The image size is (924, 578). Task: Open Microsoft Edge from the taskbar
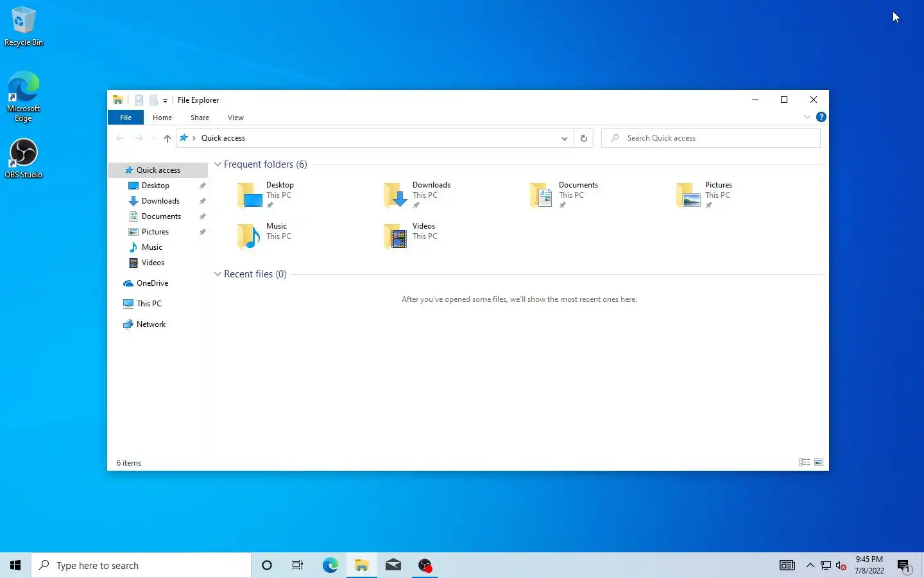330,565
